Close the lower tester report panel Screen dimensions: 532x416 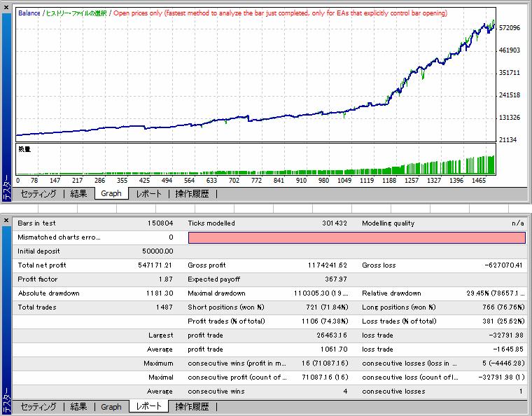point(6,221)
